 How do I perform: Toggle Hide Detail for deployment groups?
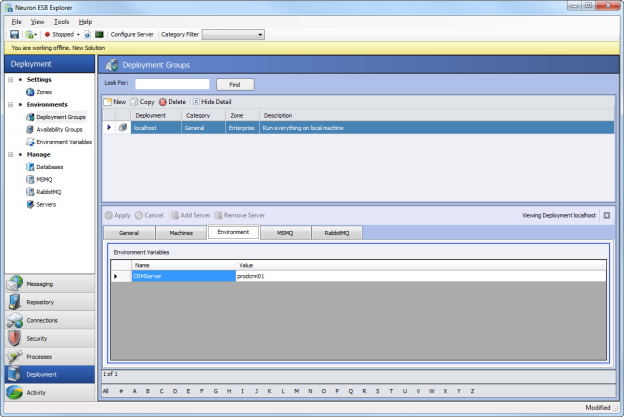pos(213,102)
